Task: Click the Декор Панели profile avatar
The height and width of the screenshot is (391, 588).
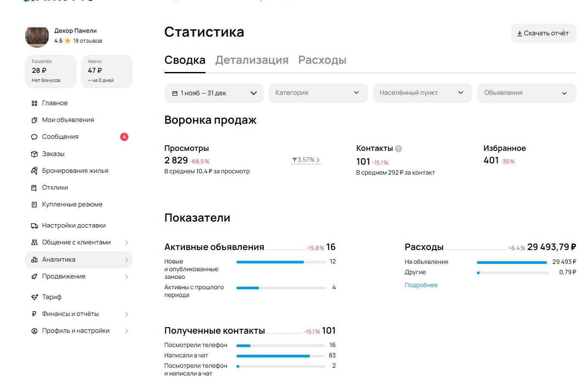Action: (x=37, y=36)
